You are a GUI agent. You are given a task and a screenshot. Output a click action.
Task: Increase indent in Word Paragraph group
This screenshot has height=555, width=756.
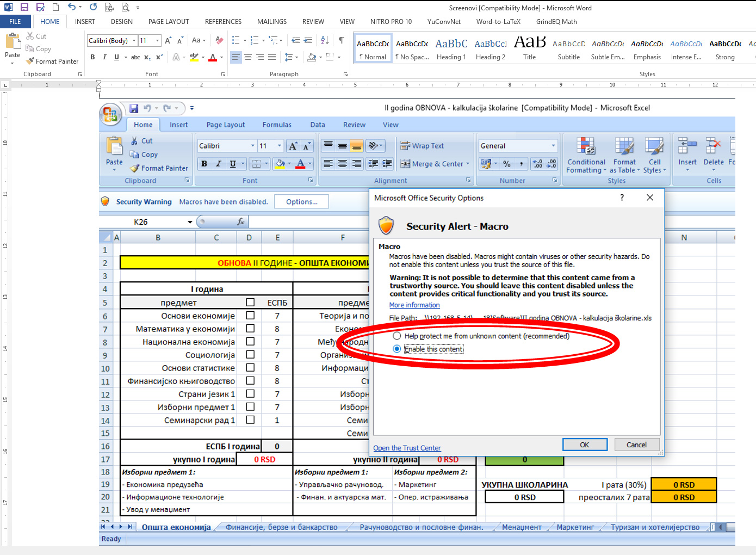coord(308,40)
